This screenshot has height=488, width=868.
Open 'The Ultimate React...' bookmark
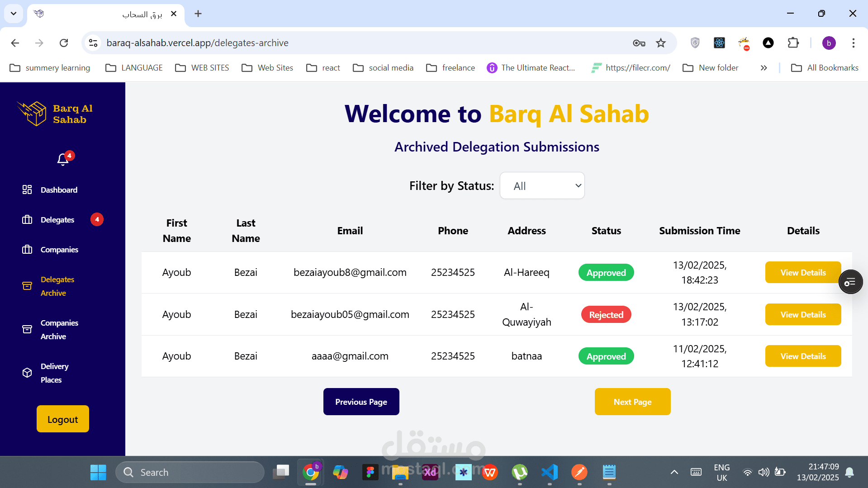tap(531, 68)
